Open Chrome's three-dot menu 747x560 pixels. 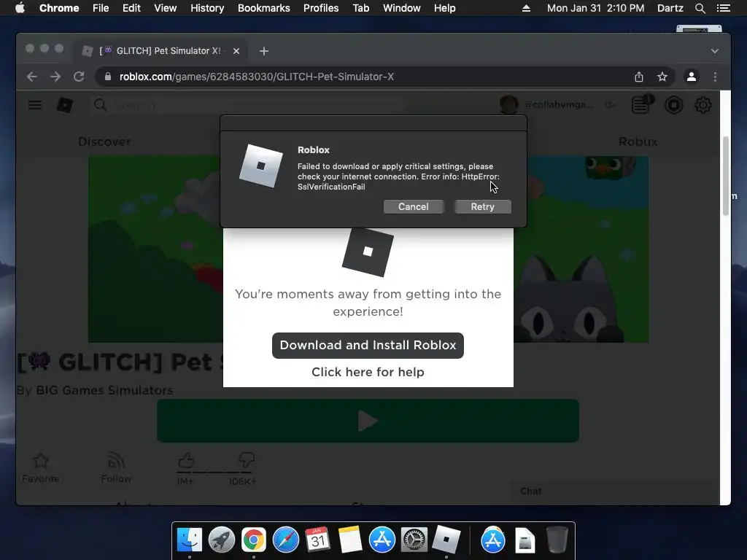click(x=715, y=77)
